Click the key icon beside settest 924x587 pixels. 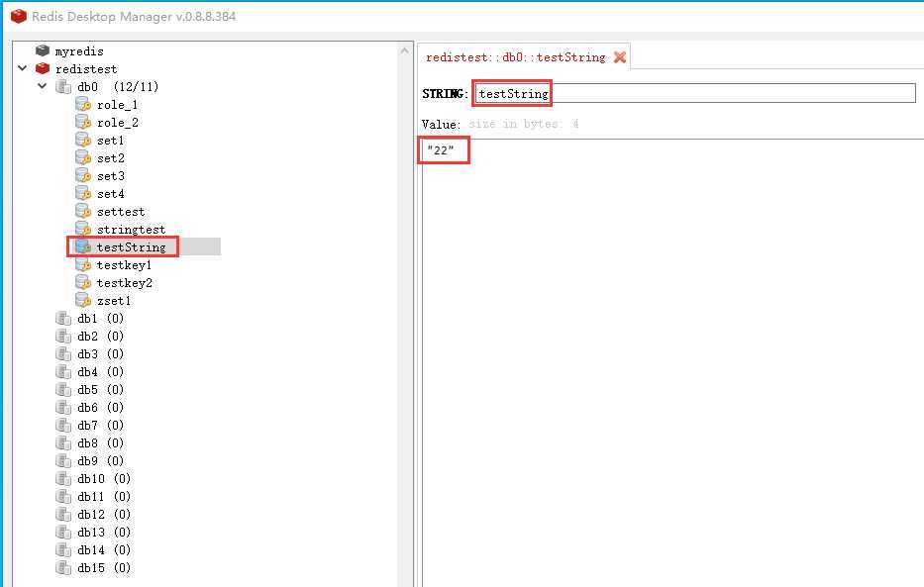point(83,212)
